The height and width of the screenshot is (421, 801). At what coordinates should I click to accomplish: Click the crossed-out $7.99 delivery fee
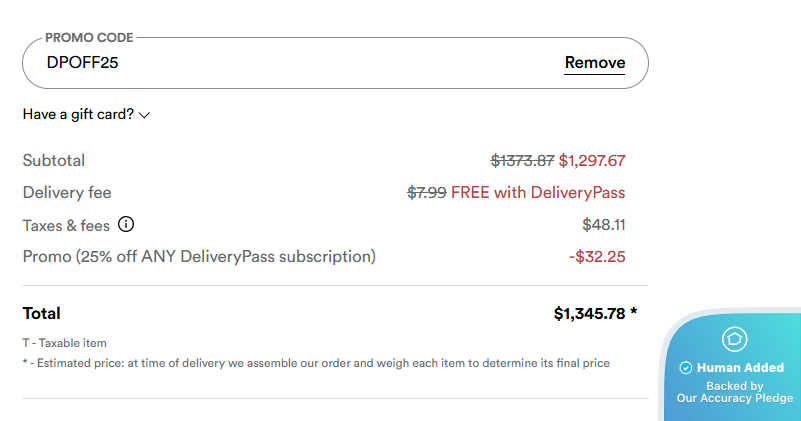coord(426,192)
